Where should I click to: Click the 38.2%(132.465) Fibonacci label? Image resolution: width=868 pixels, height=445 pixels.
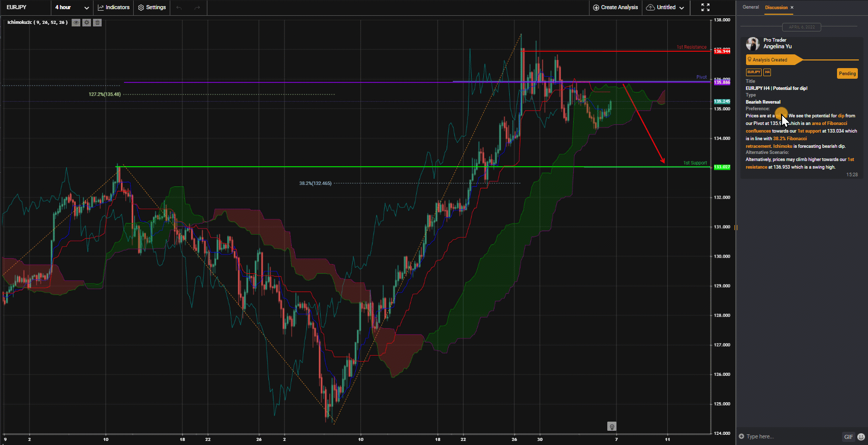tap(315, 183)
